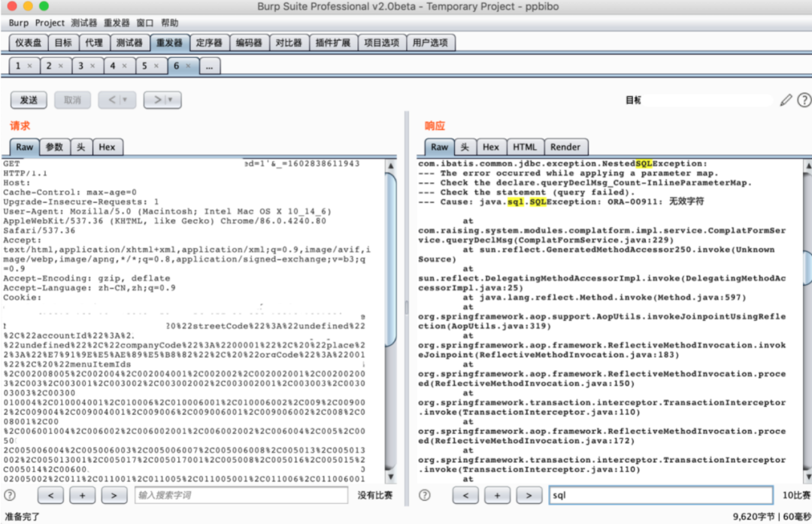
Task: Select repeater tab 5
Action: point(144,65)
